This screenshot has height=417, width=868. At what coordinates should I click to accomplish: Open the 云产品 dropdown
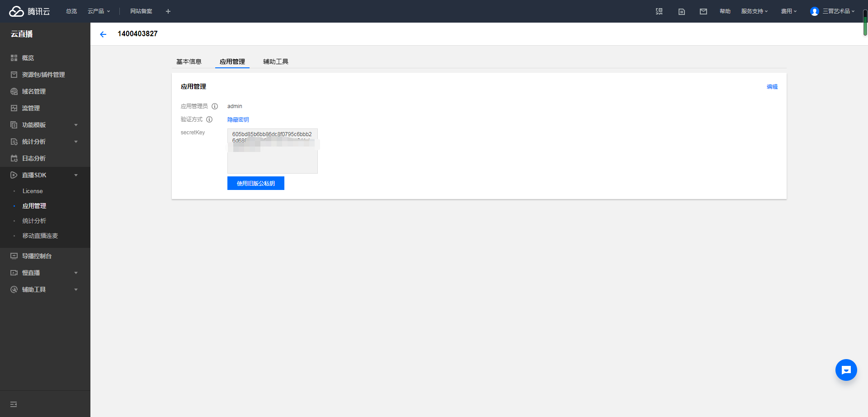point(99,11)
